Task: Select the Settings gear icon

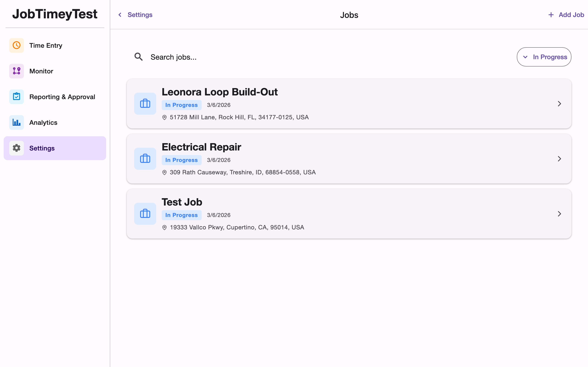Action: pyautogui.click(x=16, y=148)
